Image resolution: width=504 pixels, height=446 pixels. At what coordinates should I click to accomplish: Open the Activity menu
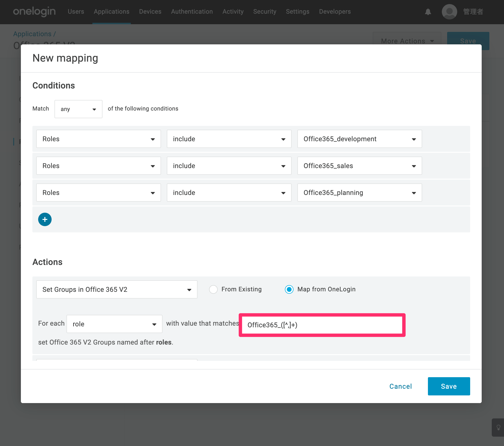pos(233,12)
